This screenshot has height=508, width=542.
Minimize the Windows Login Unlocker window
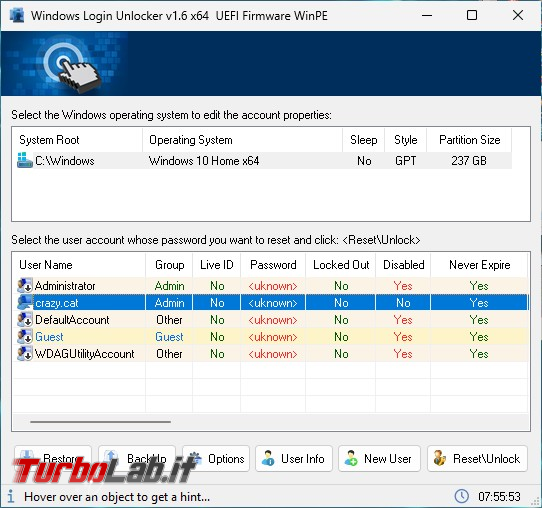(x=427, y=15)
